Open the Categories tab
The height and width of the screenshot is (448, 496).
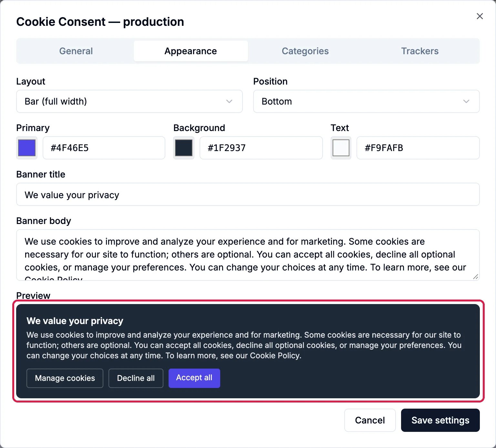[305, 51]
